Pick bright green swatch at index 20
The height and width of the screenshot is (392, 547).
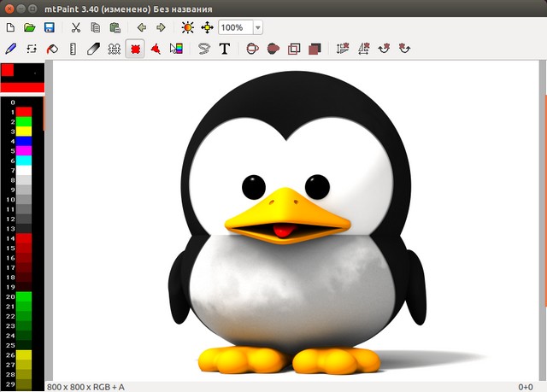24,297
